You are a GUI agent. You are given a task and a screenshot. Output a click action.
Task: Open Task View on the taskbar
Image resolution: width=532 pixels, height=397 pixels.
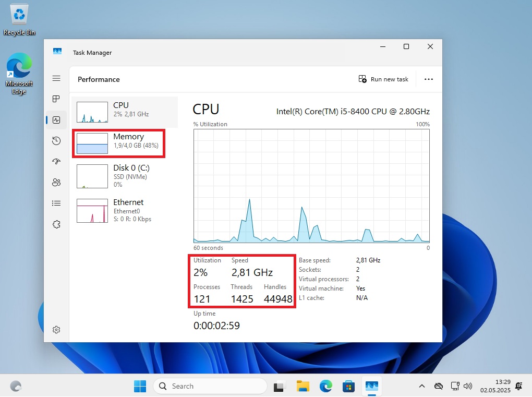point(279,386)
